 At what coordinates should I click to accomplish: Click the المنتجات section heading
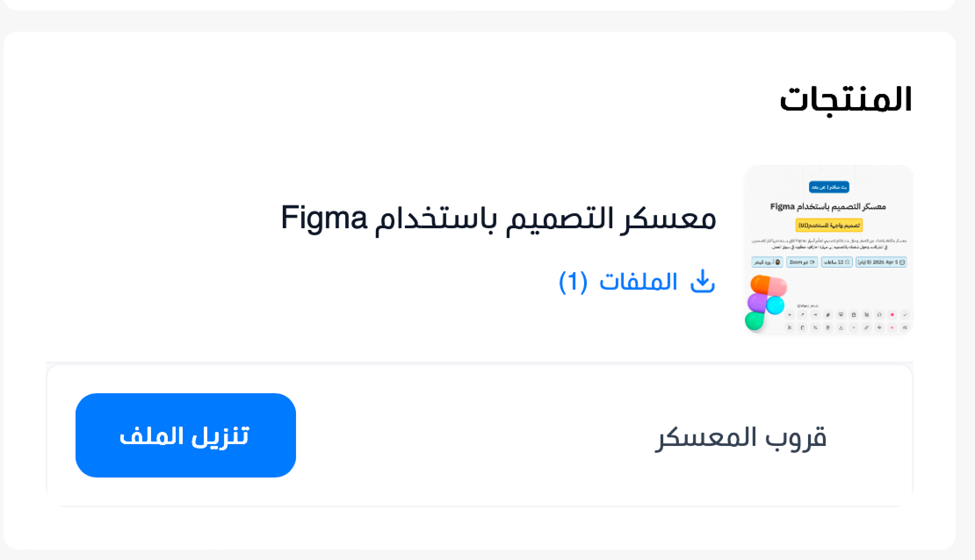pyautogui.click(x=846, y=99)
